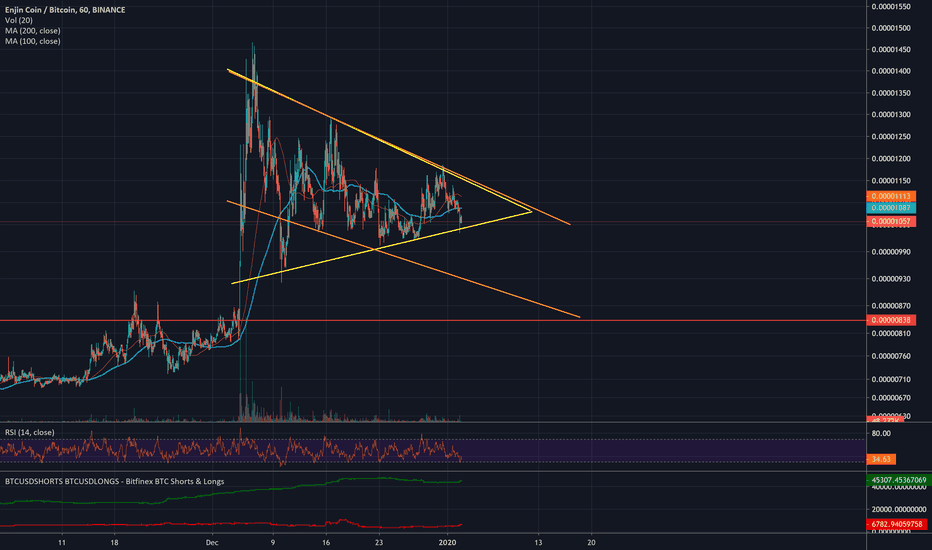The width and height of the screenshot is (932, 550).
Task: Click the 20 date label on time axis
Action: point(591,542)
